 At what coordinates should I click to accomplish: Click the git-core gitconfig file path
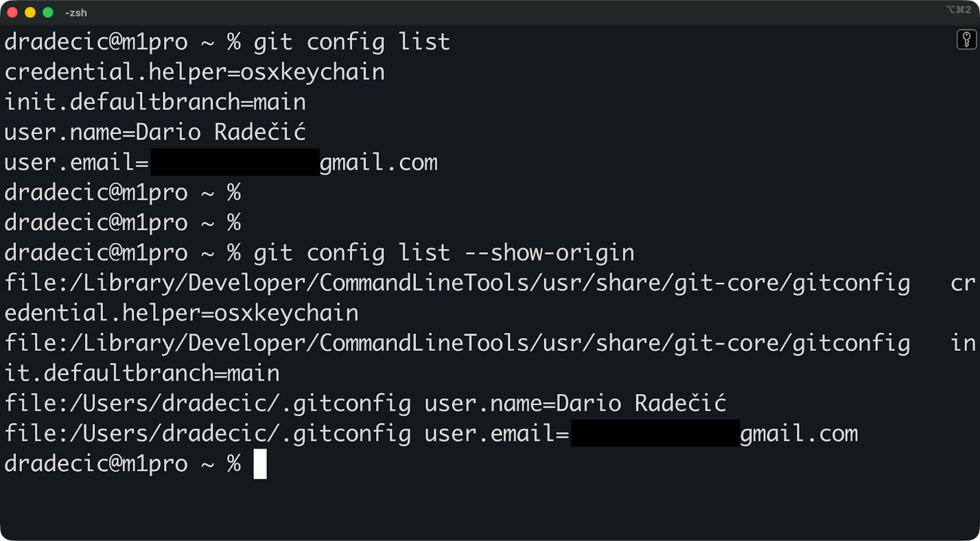456,282
